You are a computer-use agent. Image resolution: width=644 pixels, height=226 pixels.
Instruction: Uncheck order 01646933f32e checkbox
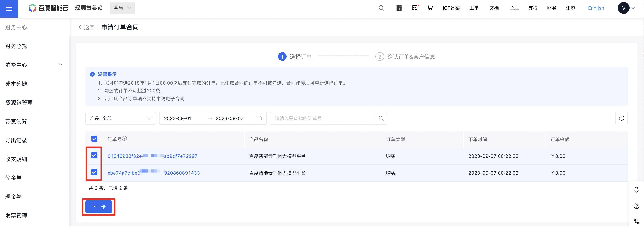tap(94, 155)
